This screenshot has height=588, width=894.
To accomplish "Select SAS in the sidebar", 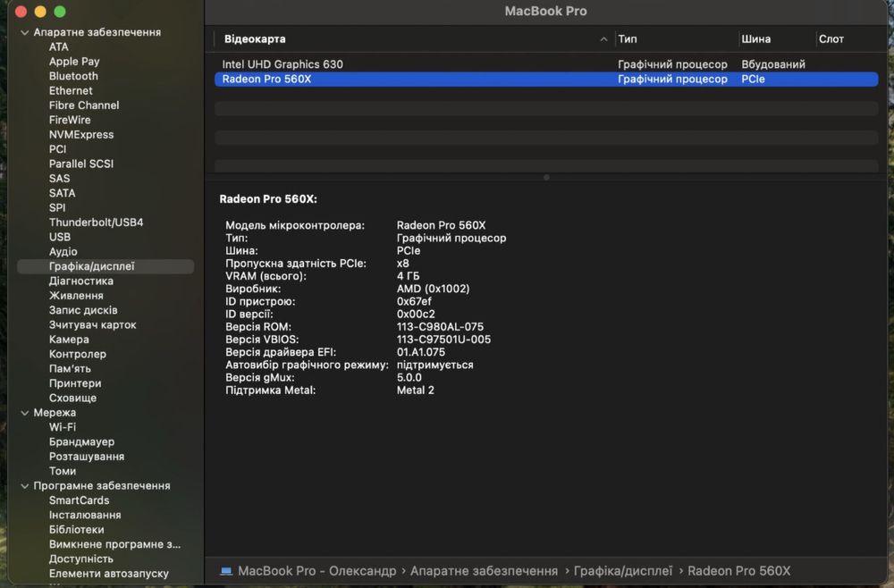I will (59, 179).
